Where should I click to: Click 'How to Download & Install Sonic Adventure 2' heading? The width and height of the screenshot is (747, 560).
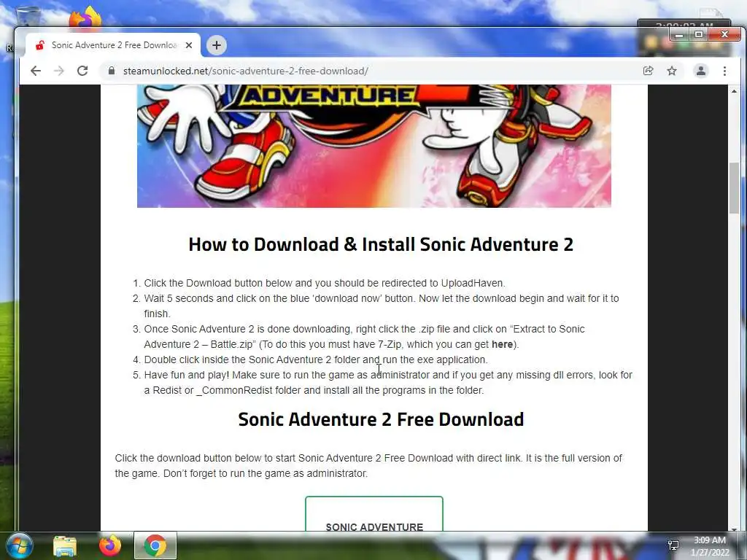pyautogui.click(x=381, y=244)
